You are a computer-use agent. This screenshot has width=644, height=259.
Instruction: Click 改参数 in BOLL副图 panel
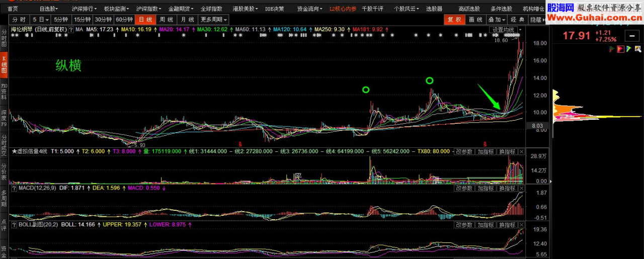coord(464,224)
